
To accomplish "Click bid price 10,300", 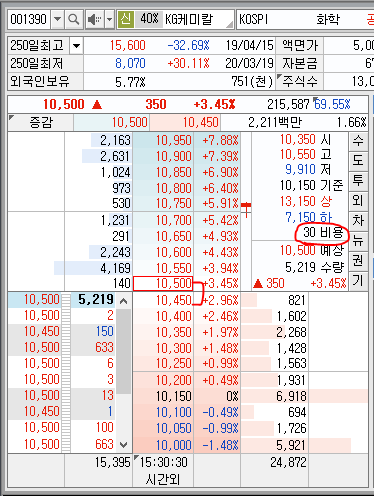I will [x=174, y=348].
